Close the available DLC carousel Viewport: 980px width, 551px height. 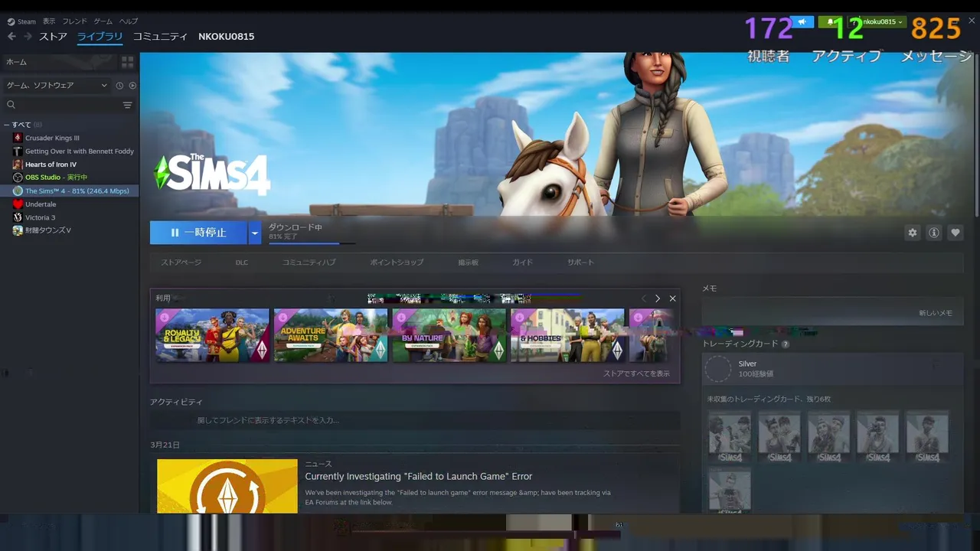pos(672,298)
